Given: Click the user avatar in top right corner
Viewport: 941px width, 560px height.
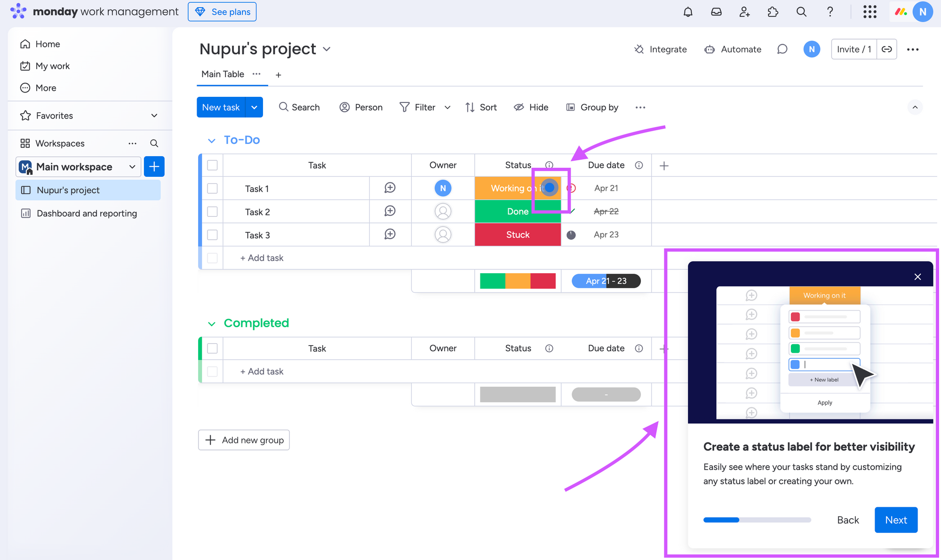Looking at the screenshot, I should click(923, 12).
